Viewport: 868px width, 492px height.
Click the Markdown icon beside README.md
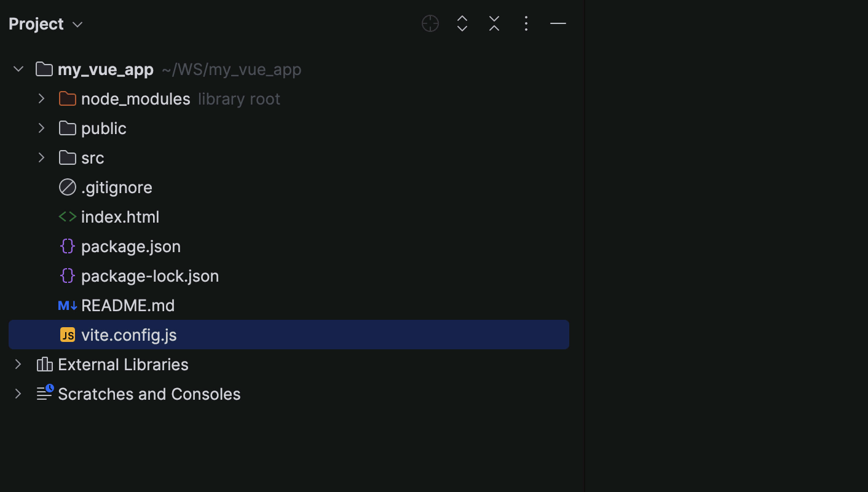67,305
